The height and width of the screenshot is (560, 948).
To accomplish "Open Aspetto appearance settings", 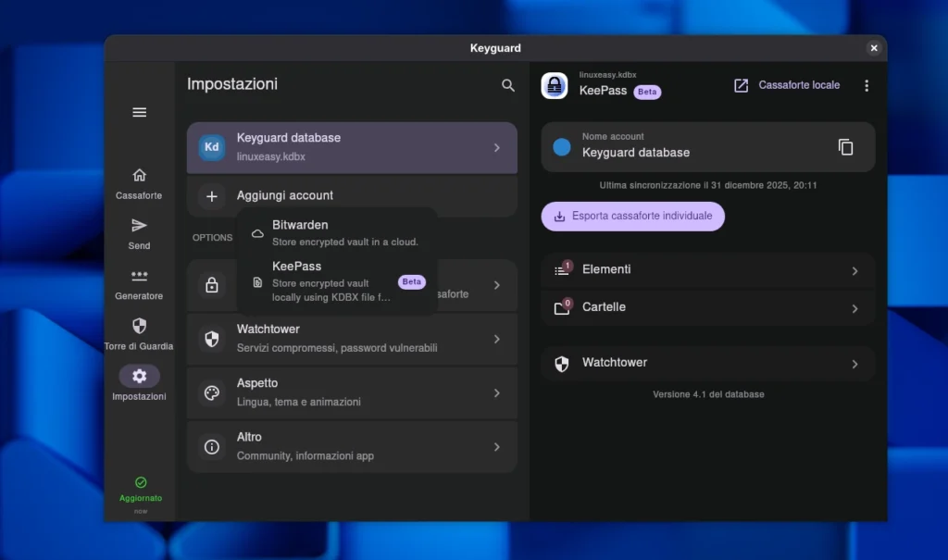I will tap(352, 392).
